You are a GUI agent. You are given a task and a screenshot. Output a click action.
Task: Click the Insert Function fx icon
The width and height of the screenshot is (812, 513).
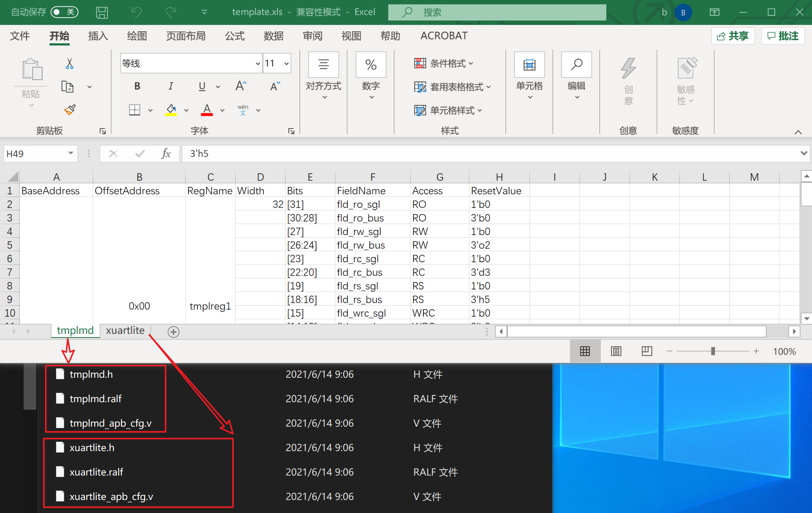166,153
